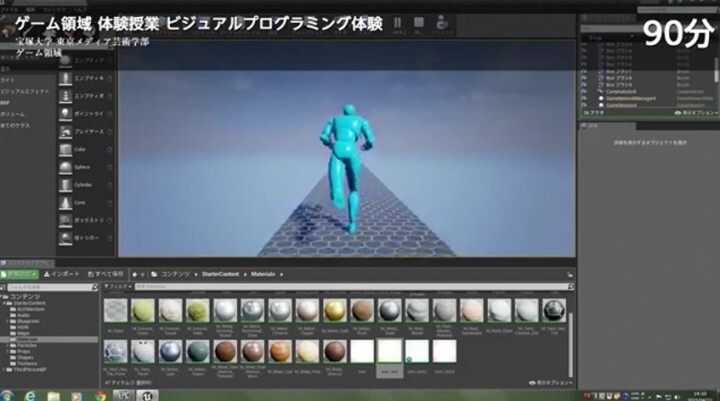Image resolution: width=720 pixels, height=401 pixels.
Task: Click the StarterContent breadcrumb
Action: pyautogui.click(x=220, y=274)
